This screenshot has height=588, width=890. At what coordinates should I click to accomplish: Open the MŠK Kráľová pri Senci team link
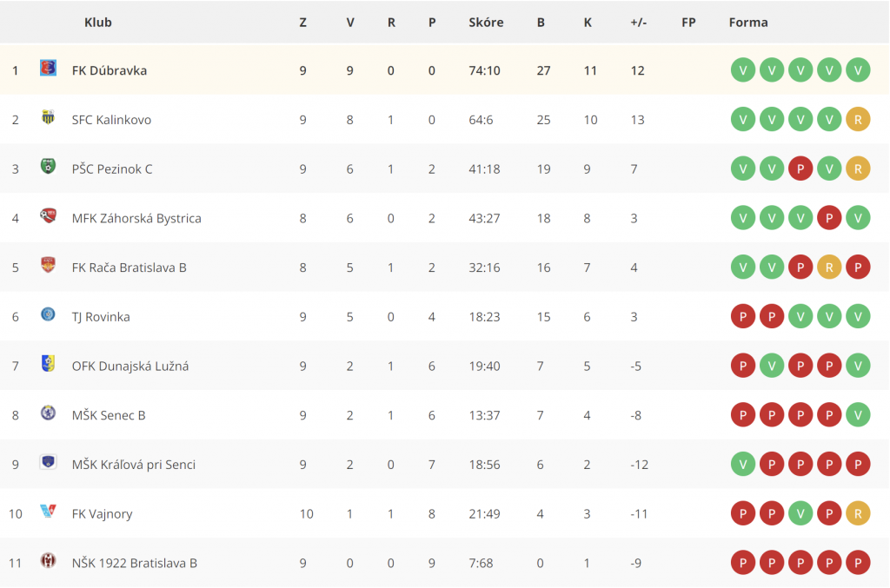pyautogui.click(x=133, y=465)
